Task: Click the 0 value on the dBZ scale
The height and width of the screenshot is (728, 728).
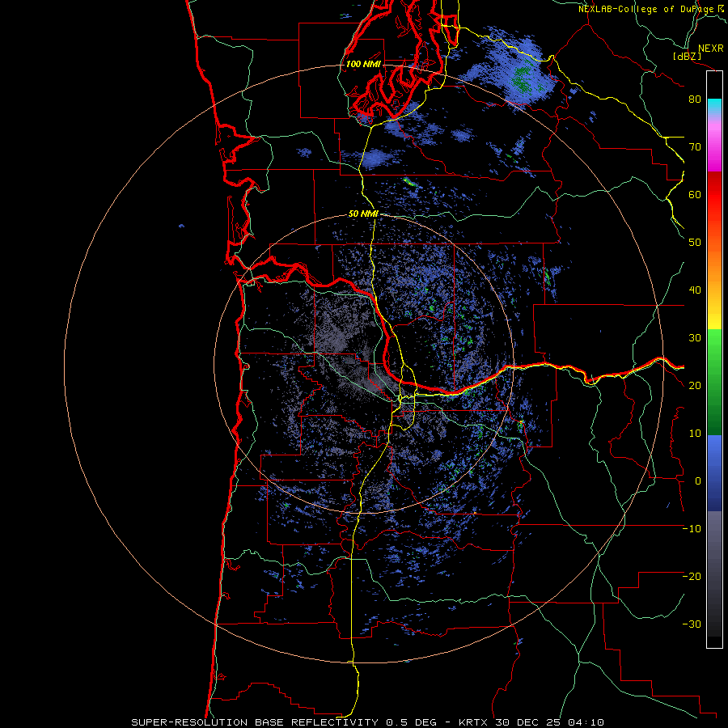Action: (698, 481)
